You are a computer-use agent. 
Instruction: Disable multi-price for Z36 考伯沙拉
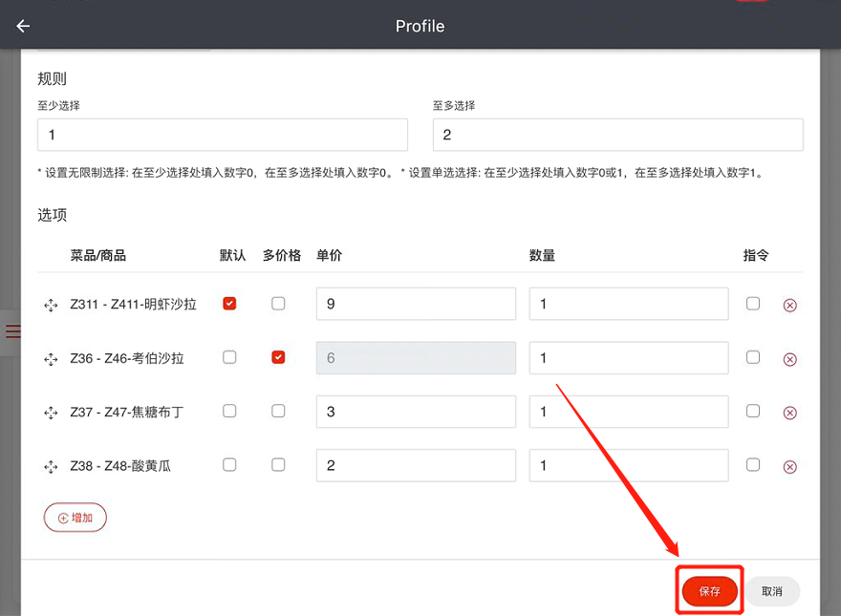[x=278, y=357]
